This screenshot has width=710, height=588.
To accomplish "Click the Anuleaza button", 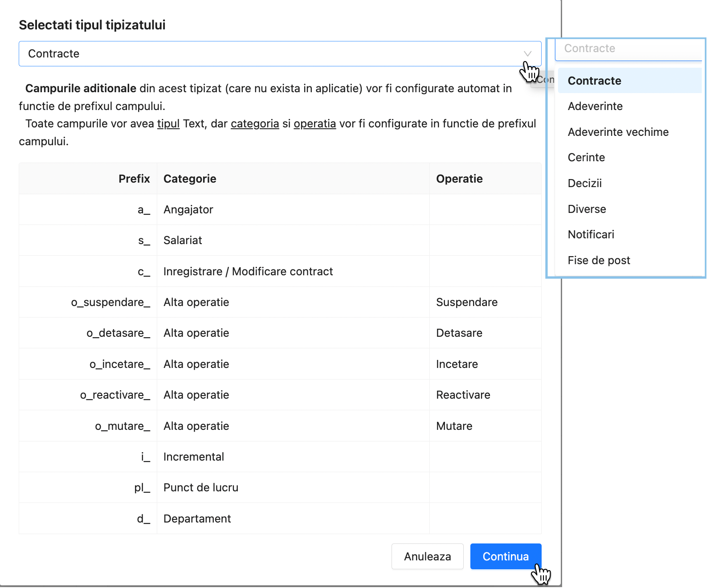I will pos(428,556).
